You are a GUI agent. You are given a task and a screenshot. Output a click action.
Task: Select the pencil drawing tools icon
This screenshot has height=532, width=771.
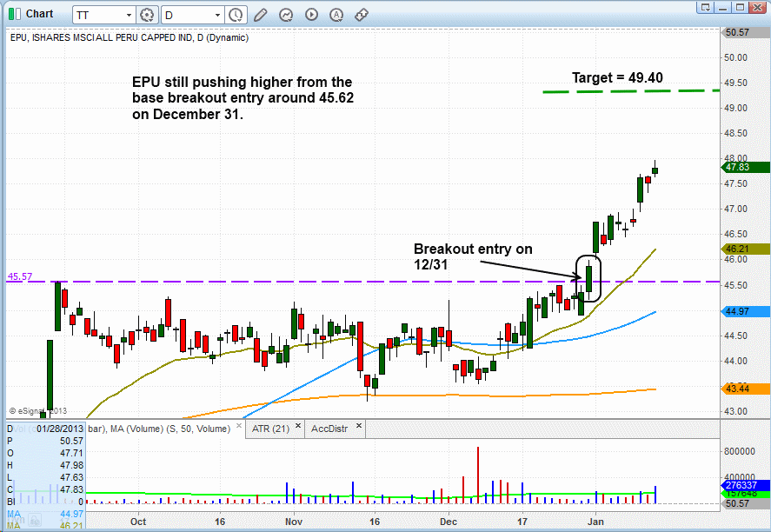click(x=260, y=16)
